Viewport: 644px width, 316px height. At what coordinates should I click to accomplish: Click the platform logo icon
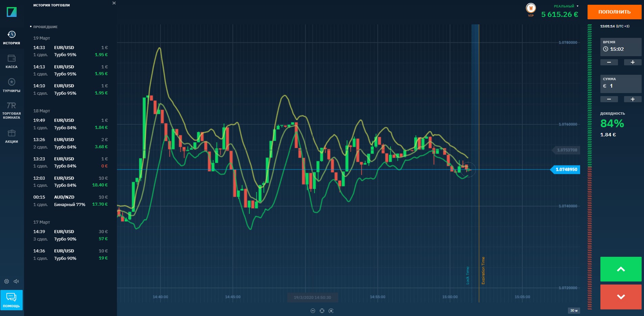pyautogui.click(x=11, y=12)
